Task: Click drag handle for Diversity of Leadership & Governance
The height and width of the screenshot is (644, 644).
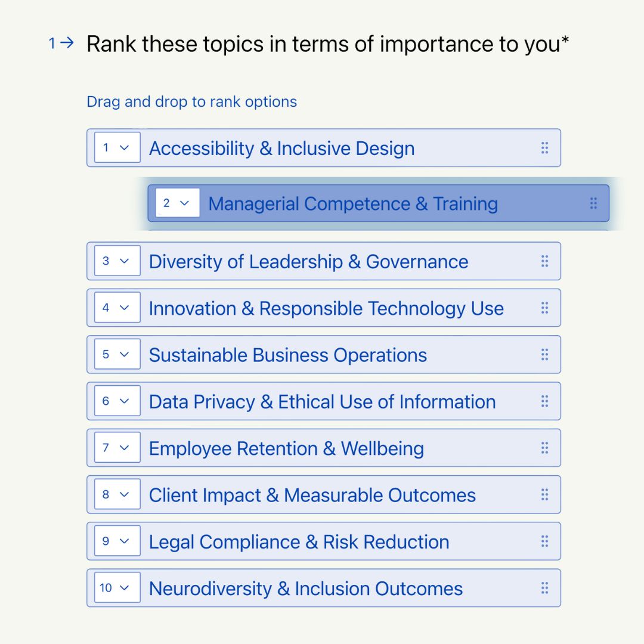Action: point(544,261)
